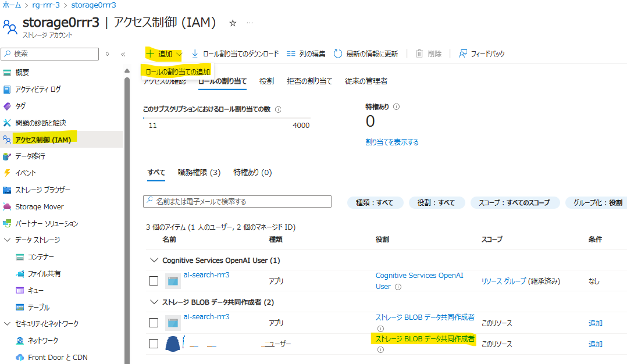Screen dimensions: 627x364
Task: Select the 職務権限 (3) tab
Action: (199, 172)
